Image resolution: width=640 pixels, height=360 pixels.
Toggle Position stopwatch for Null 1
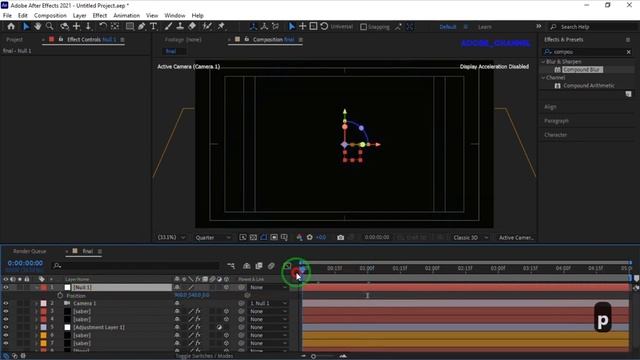(60, 296)
